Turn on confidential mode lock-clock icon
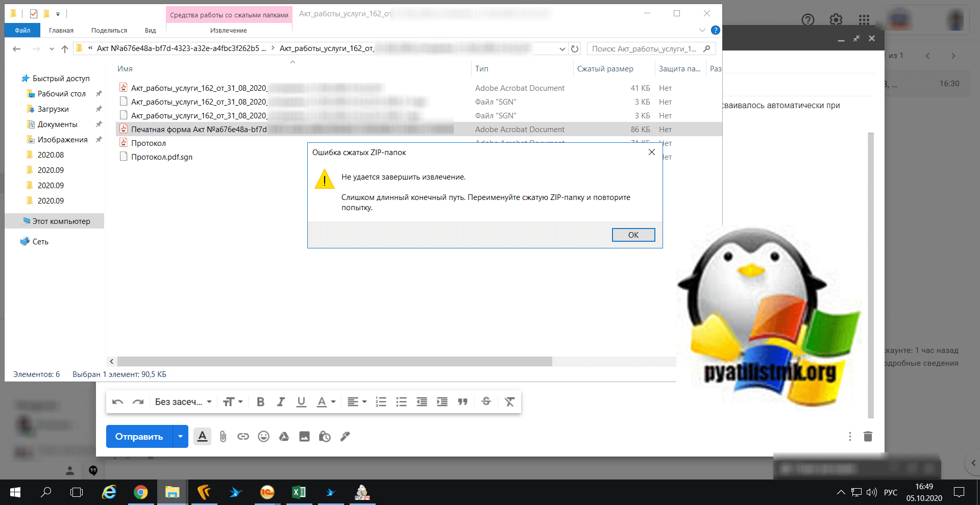The width and height of the screenshot is (980, 505). coord(325,437)
